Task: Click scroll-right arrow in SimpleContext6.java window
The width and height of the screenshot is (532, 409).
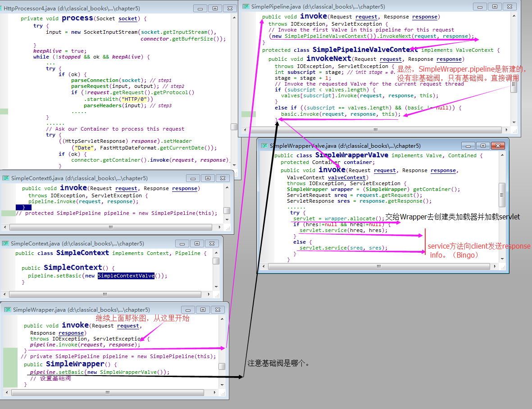Action: 219,227
